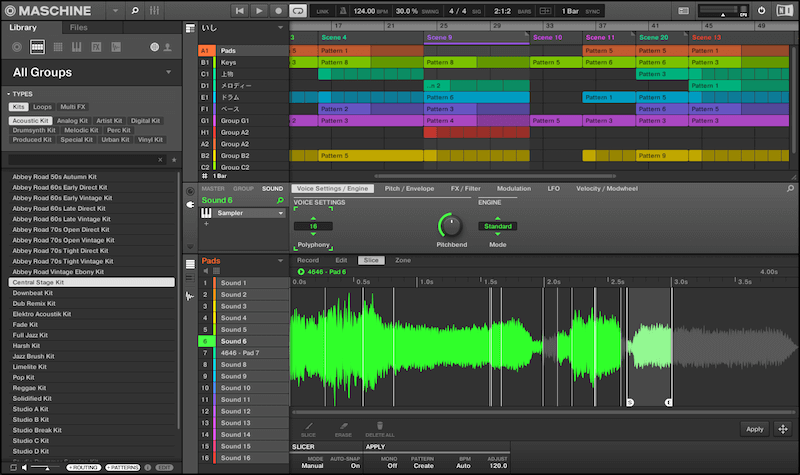Open the Pads group dropdown arrow

coord(280,261)
